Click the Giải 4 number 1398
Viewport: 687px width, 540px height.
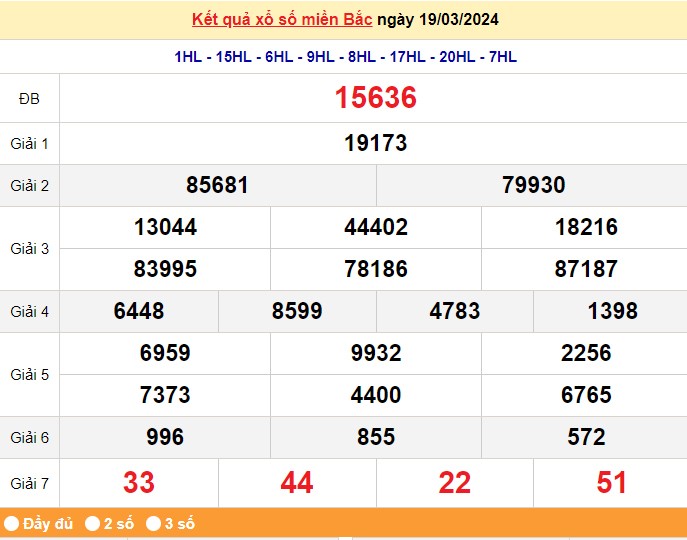(x=613, y=311)
